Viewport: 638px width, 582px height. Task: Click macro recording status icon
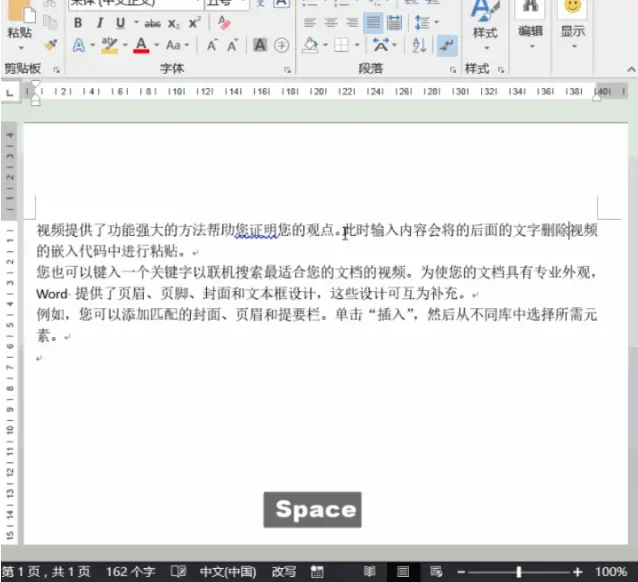(317, 572)
